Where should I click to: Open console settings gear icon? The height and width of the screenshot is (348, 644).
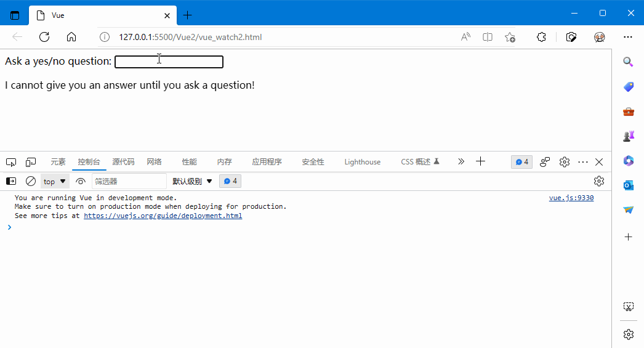(598, 181)
